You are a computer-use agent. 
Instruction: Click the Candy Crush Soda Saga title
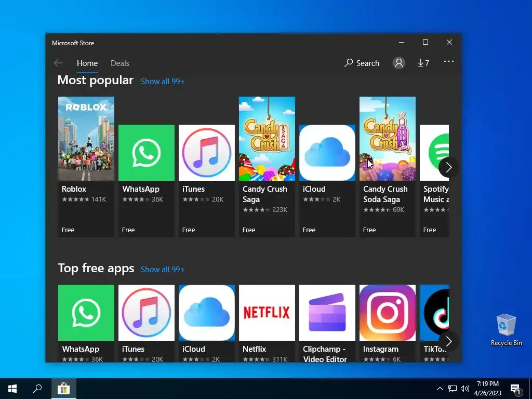pos(385,194)
